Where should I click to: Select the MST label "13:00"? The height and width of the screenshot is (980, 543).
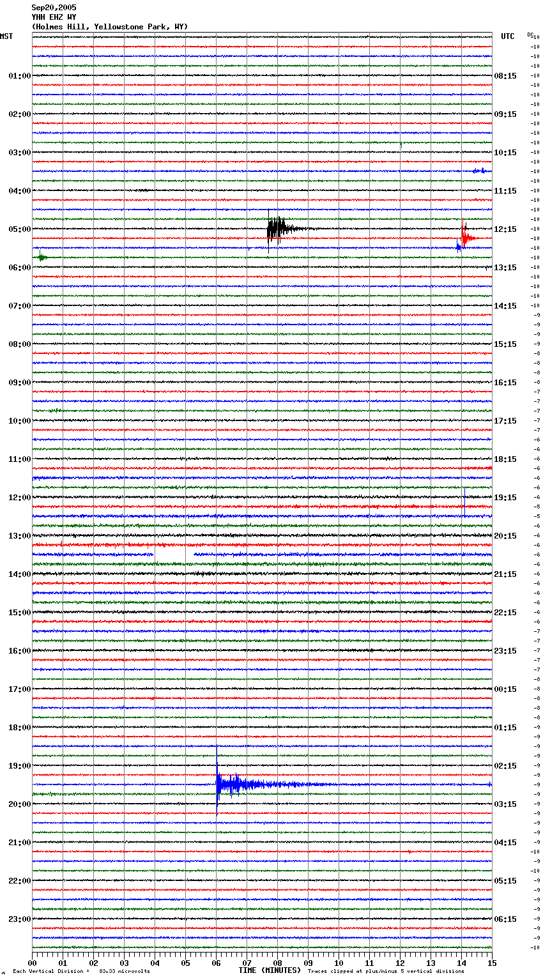coord(20,536)
